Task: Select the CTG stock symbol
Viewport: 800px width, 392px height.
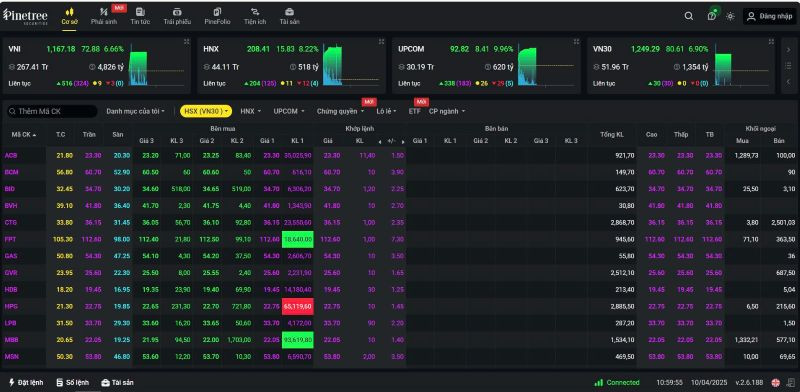Action: click(11, 223)
